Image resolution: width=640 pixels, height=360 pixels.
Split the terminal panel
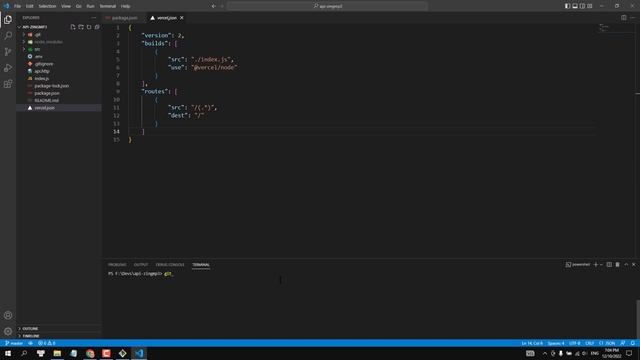[x=609, y=264]
